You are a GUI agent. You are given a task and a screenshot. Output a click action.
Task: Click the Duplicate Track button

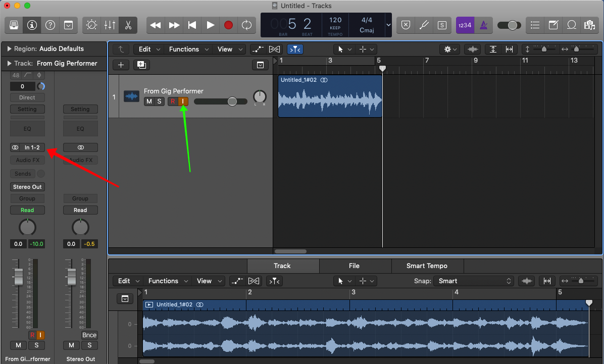point(141,65)
